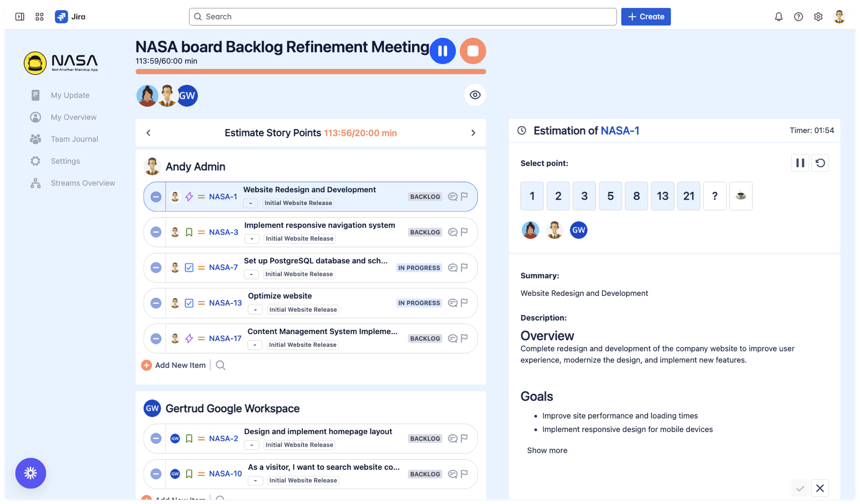This screenshot has width=860, height=504.
Task: Go to the previous meeting step chevron
Action: [x=148, y=133]
